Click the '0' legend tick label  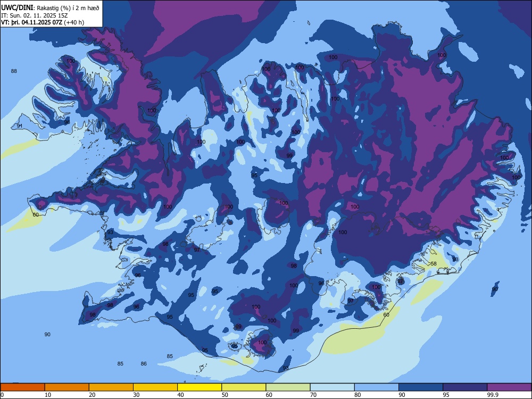click(x=2, y=395)
